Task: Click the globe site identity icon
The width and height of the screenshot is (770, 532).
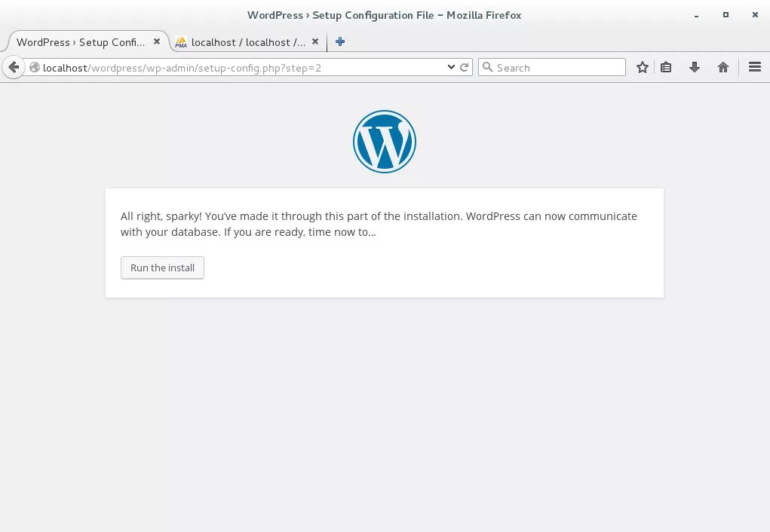Action: pyautogui.click(x=35, y=67)
